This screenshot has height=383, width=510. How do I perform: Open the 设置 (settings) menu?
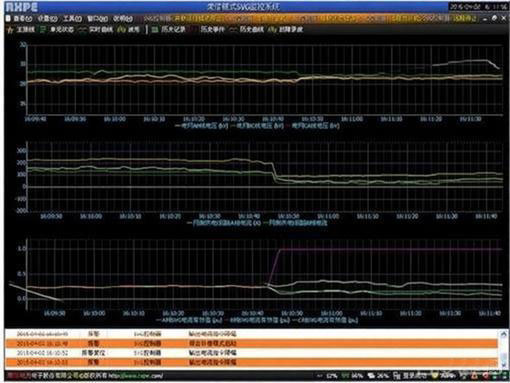47,19
